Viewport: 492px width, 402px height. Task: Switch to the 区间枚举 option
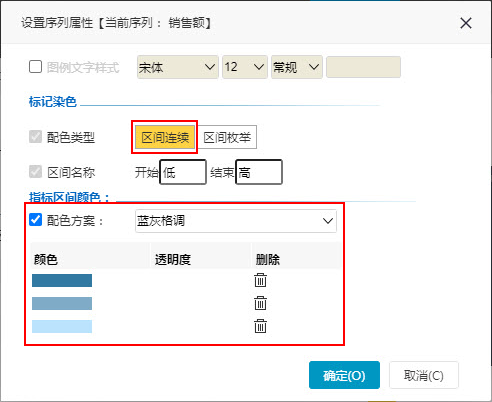point(227,137)
